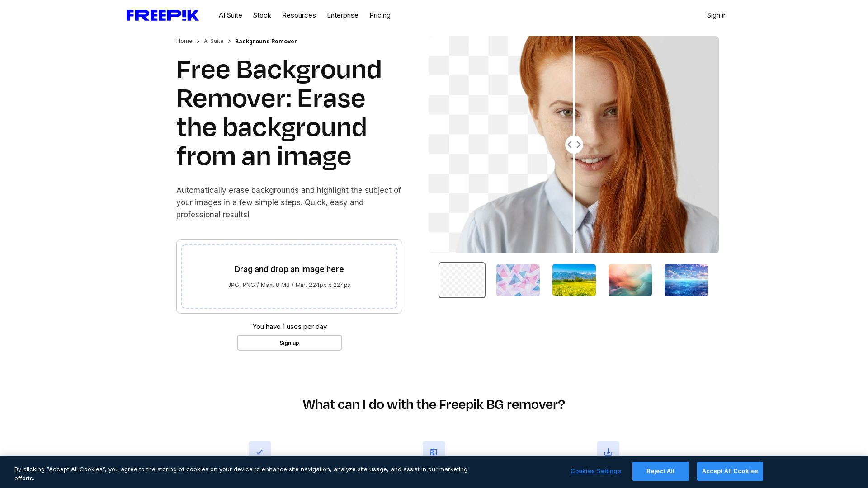The image size is (868, 488).
Task: Click the breadcrumb chevron after AI Suite
Action: tap(229, 41)
